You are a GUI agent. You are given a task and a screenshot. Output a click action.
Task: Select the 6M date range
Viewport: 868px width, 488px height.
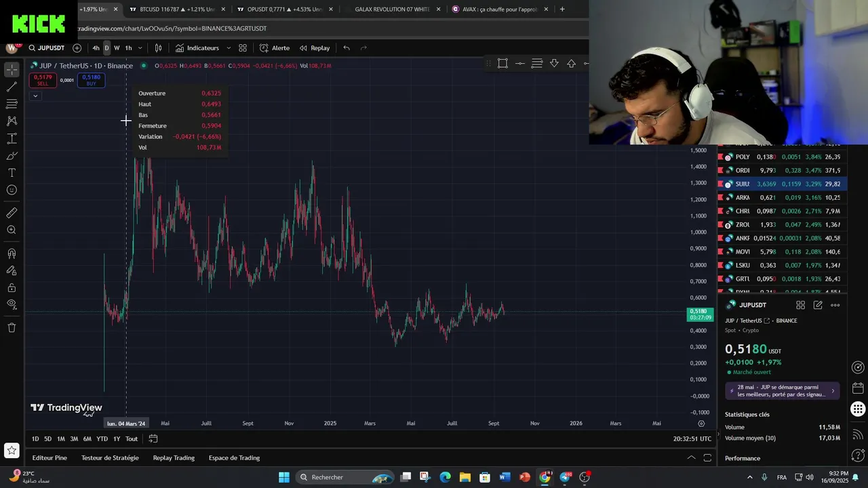(87, 439)
